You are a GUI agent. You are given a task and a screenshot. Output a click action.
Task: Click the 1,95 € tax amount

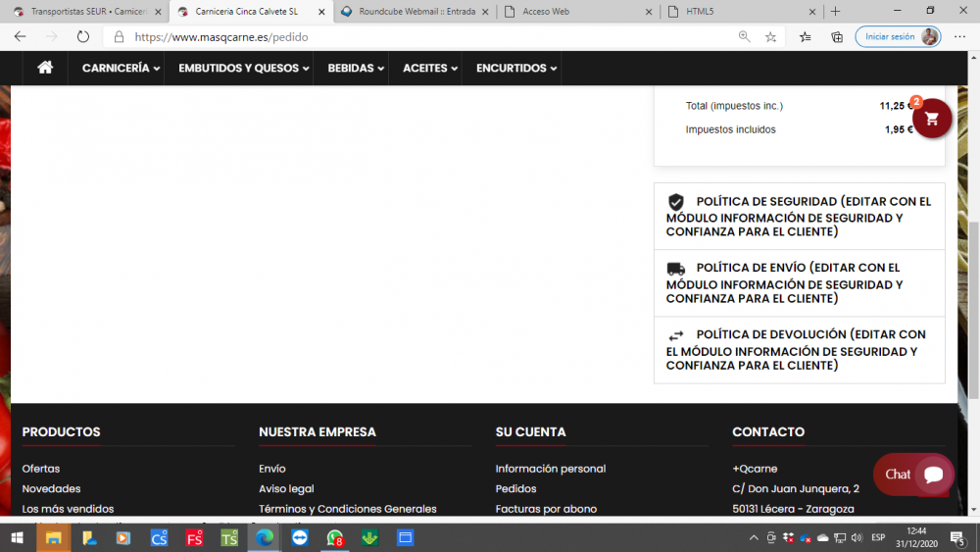pos(899,129)
